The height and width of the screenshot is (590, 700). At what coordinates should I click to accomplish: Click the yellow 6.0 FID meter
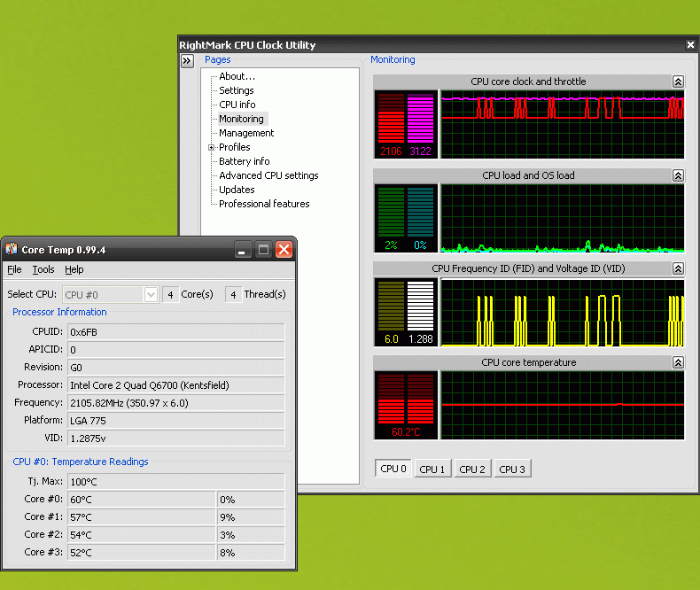tap(391, 307)
